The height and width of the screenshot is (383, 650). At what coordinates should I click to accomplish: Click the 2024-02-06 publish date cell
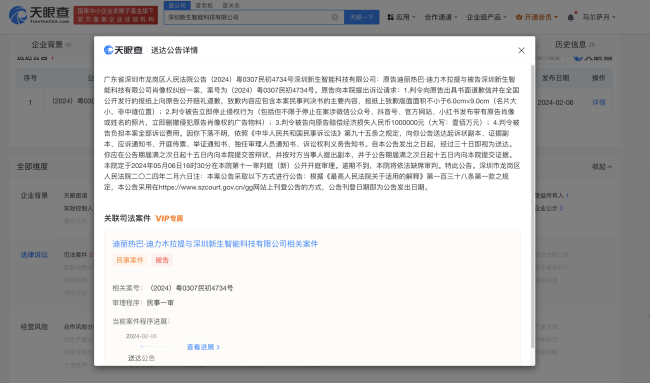click(x=555, y=102)
